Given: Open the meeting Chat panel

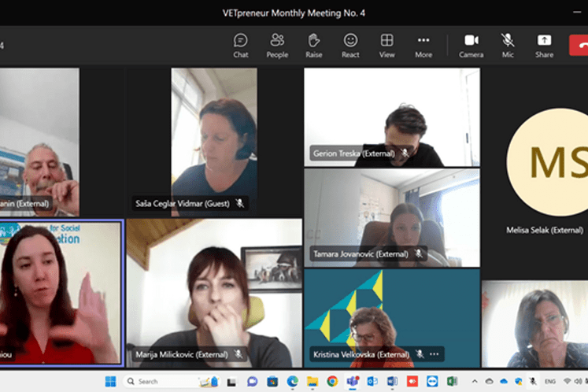Looking at the screenshot, I should pos(241,45).
